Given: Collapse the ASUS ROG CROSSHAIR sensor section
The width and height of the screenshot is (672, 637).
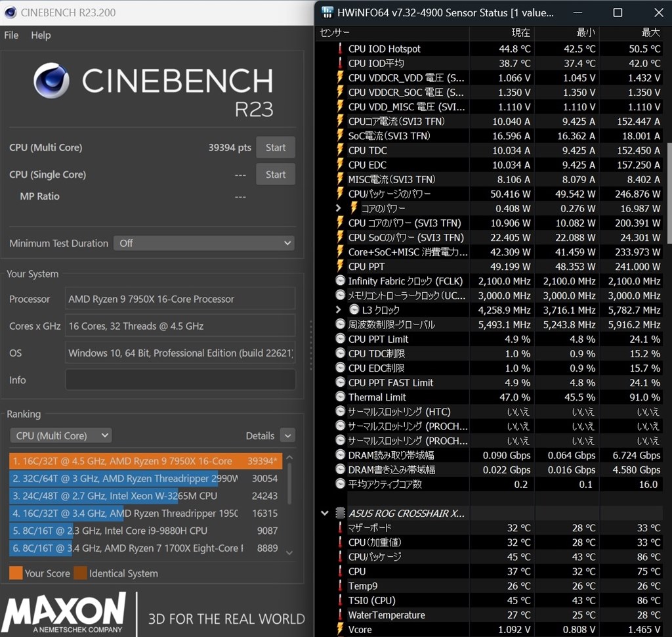Looking at the screenshot, I should (x=325, y=513).
